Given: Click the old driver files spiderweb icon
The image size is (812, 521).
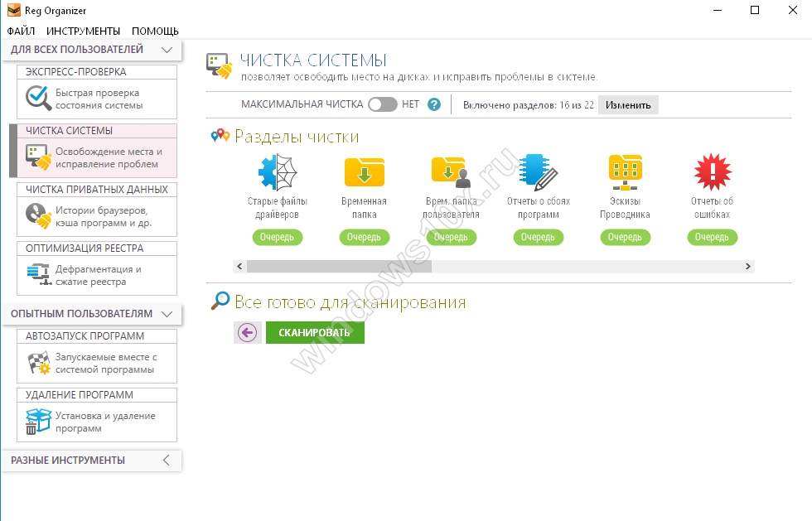Looking at the screenshot, I should click(278, 172).
